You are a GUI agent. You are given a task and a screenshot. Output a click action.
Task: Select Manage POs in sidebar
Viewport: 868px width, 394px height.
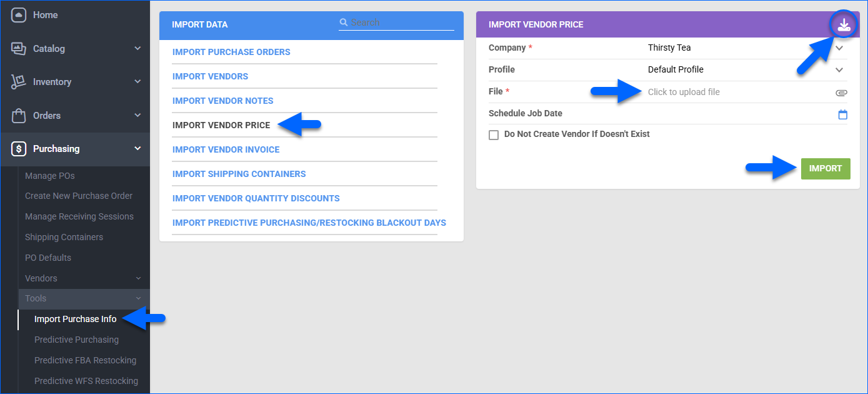(x=50, y=176)
